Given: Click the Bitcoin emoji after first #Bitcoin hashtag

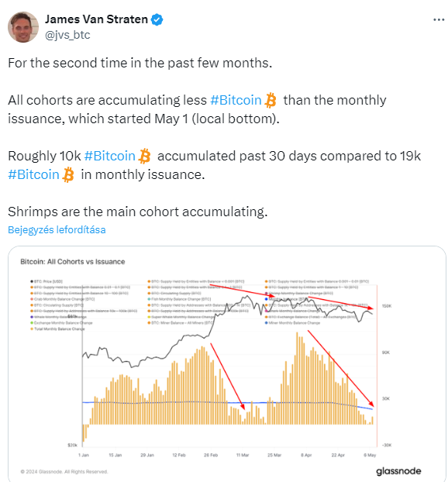Looking at the screenshot, I should pyautogui.click(x=271, y=101).
